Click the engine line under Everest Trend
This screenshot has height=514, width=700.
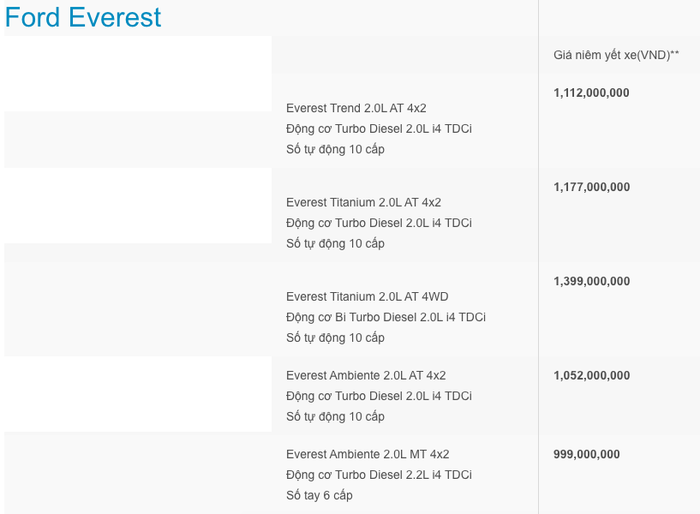click(x=378, y=129)
